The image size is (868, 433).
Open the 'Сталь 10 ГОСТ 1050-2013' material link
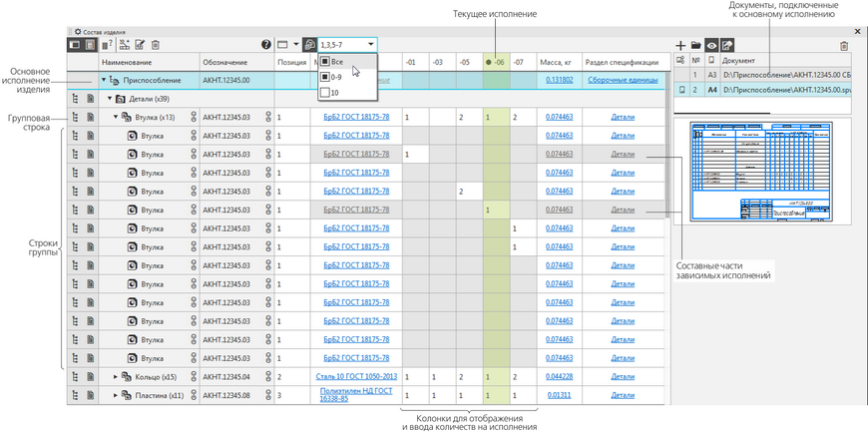(356, 377)
